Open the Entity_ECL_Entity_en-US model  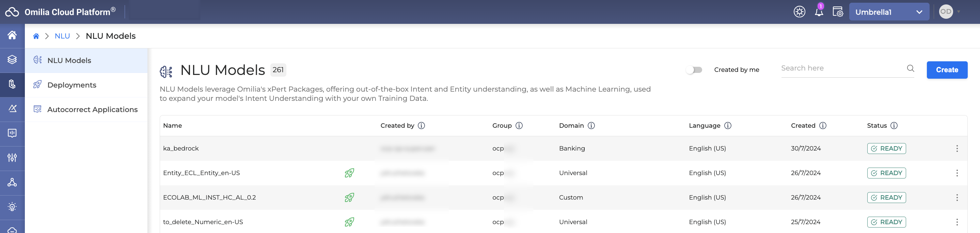201,173
